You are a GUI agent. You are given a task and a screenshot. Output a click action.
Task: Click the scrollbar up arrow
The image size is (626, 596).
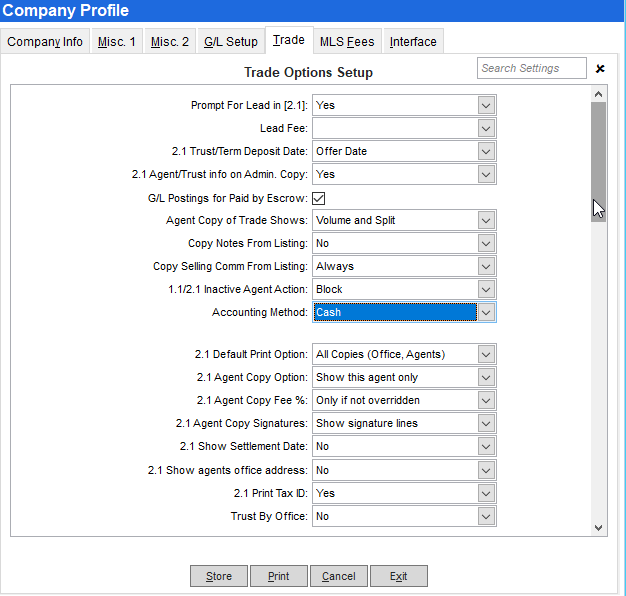[598, 94]
